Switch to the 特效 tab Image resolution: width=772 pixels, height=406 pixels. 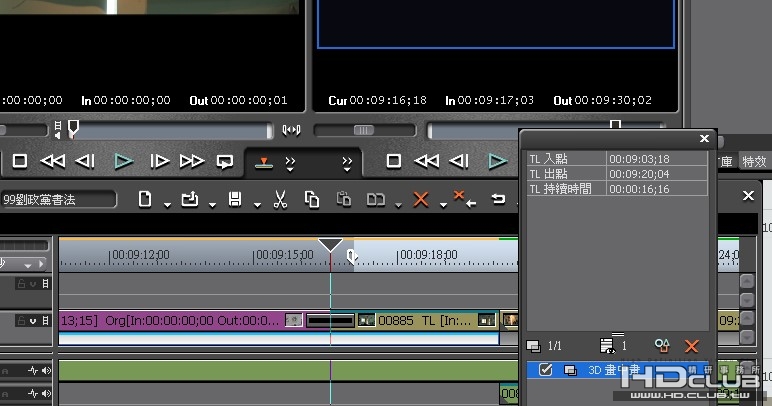pyautogui.click(x=754, y=161)
